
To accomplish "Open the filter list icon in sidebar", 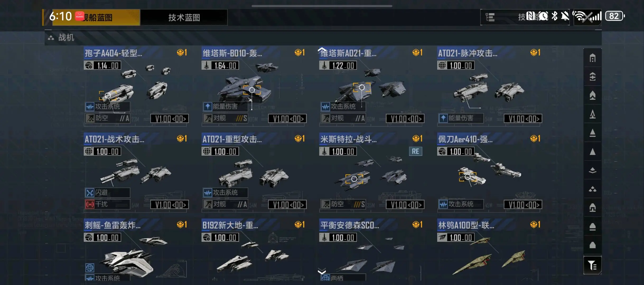I will click(592, 265).
